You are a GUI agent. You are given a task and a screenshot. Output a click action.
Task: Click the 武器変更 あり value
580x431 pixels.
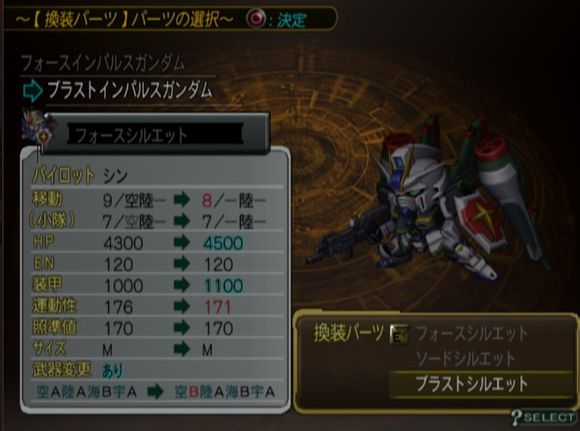point(112,370)
